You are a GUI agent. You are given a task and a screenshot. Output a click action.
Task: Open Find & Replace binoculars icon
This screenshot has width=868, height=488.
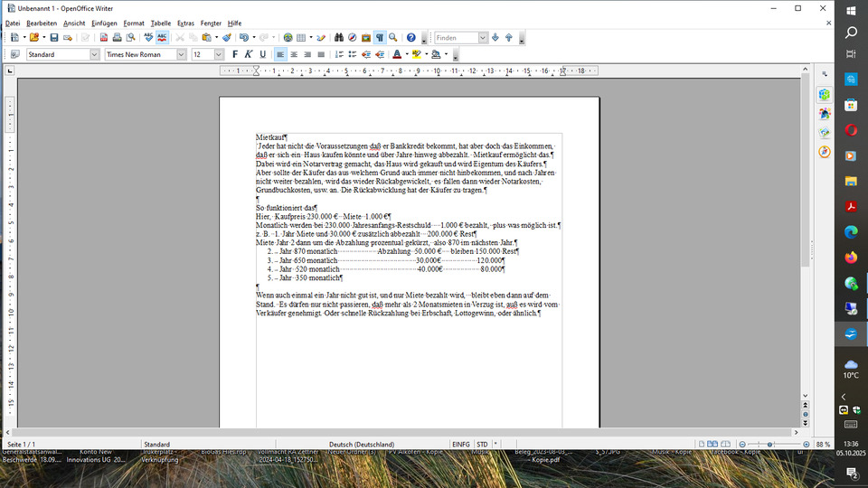(x=339, y=38)
